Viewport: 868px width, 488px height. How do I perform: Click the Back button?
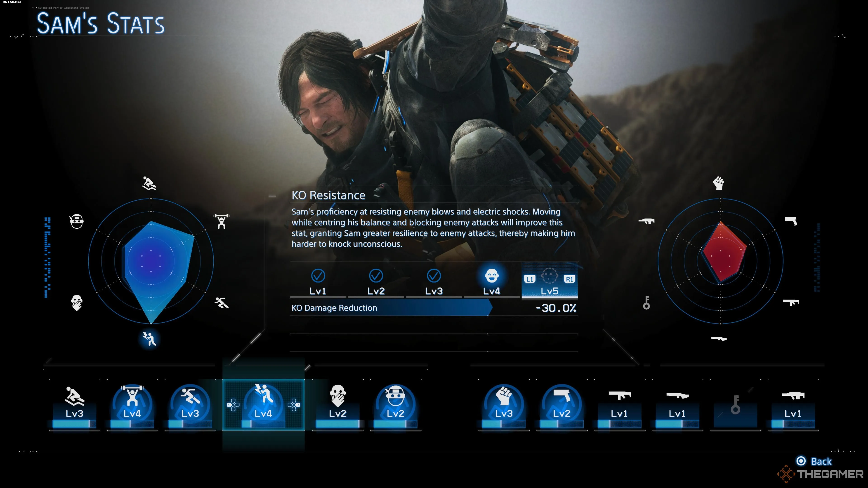[x=814, y=461]
